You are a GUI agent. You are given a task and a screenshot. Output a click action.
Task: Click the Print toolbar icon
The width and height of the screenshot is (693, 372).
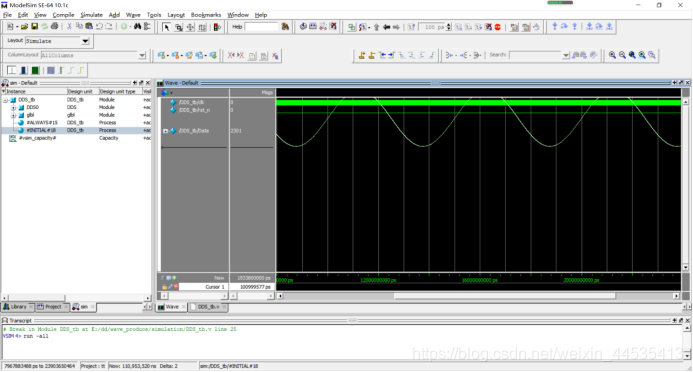click(54, 27)
